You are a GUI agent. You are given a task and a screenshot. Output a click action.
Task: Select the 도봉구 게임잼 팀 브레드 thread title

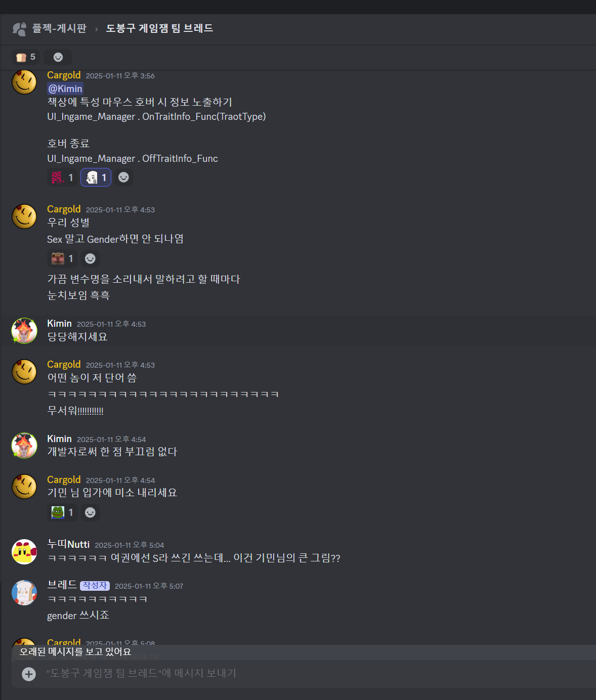click(159, 28)
